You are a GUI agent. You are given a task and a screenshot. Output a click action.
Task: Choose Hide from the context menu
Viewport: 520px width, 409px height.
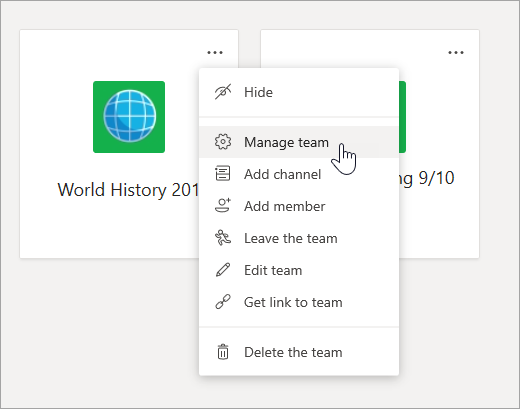point(299,92)
